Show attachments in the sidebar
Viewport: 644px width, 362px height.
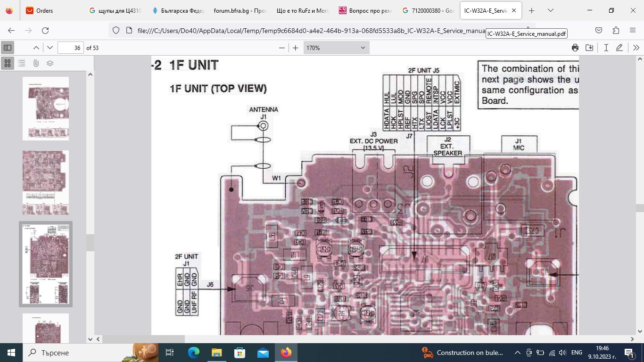coord(36,63)
